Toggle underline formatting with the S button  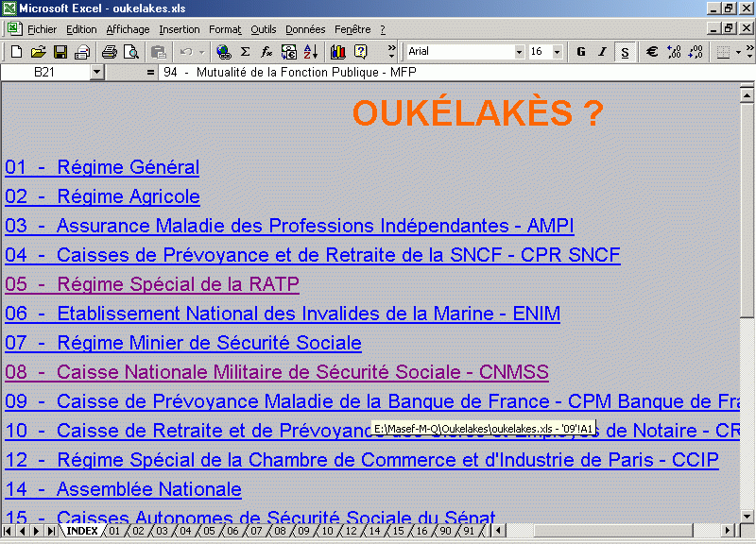[x=625, y=52]
